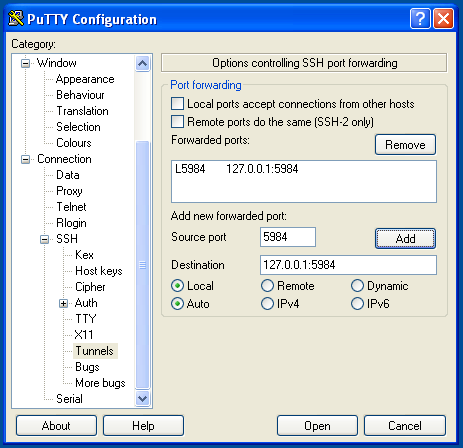Screen dimensions: 463x448
Task: Click the Source port input field
Action: coord(288,237)
